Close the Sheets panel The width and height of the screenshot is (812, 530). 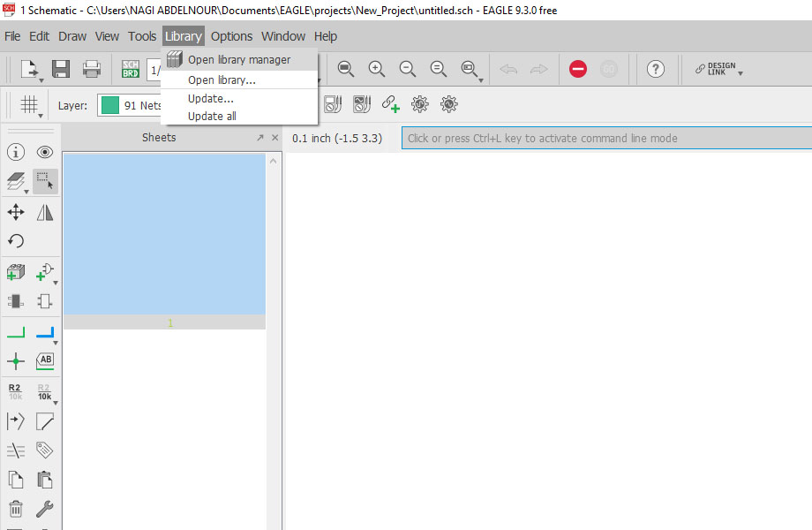tap(275, 137)
